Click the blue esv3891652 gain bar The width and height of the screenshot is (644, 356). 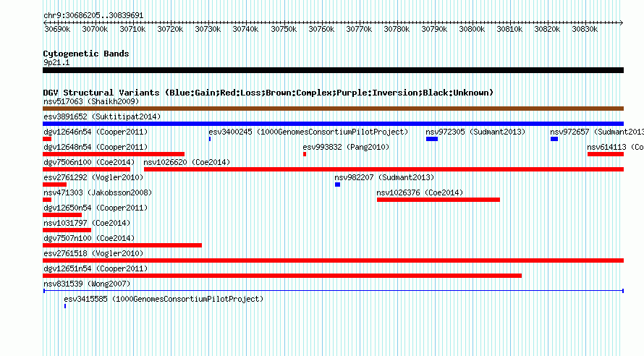(x=333, y=124)
